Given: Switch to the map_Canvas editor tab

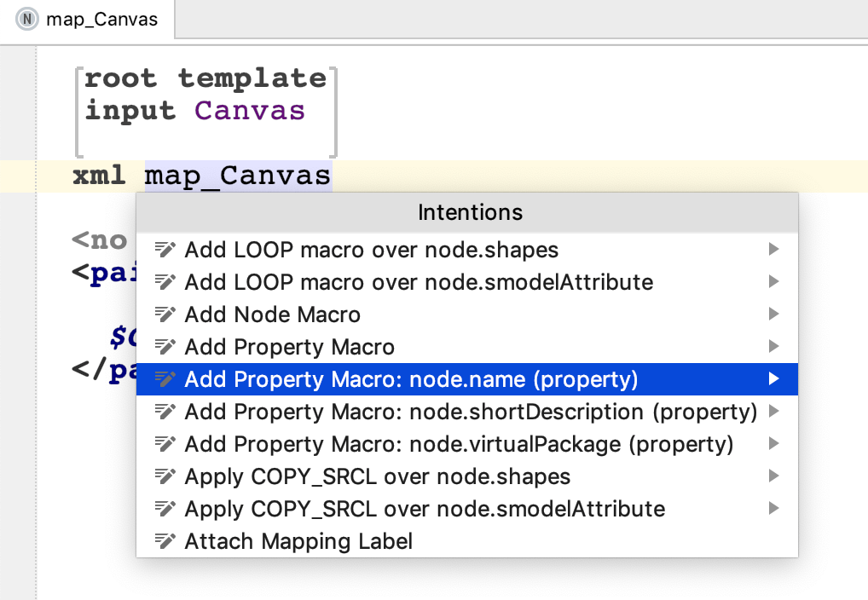Looking at the screenshot, I should [x=101, y=19].
